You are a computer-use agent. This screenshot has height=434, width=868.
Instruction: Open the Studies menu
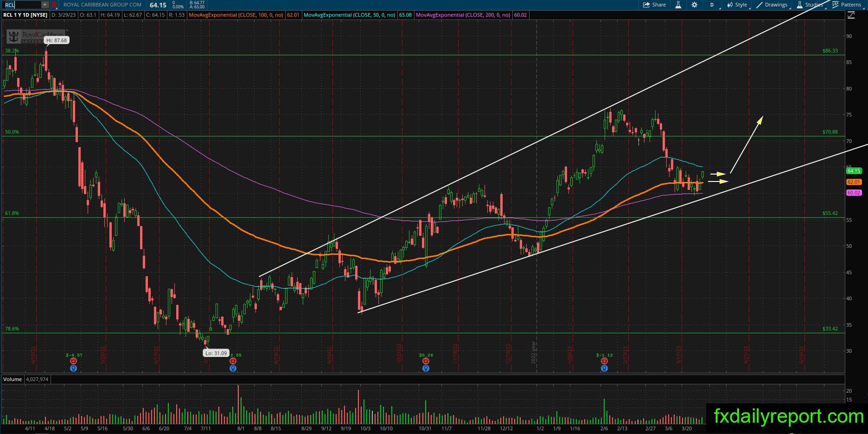pos(810,5)
